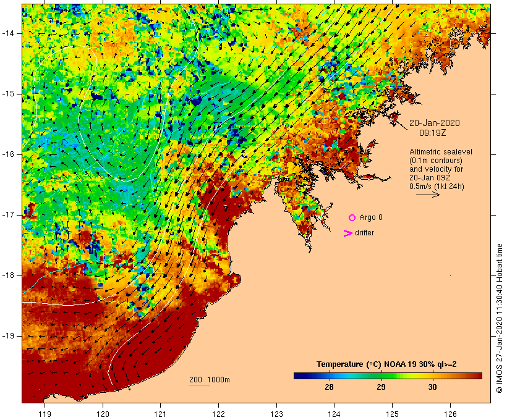This screenshot has width=507, height=420.
Task: Click the Temperature NOAA 19 colour bar title
Action: [386, 364]
